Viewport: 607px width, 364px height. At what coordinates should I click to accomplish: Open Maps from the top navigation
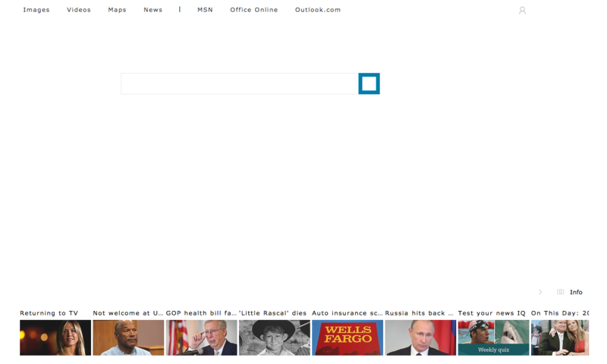(117, 10)
